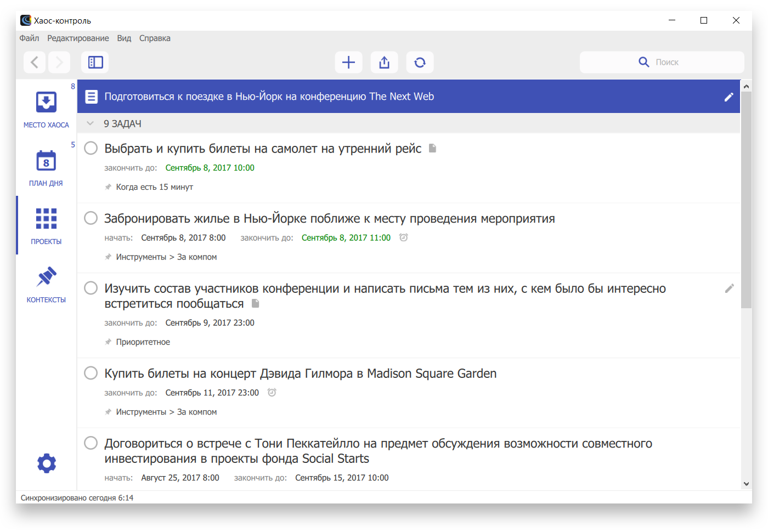768x532 pixels.
Task: Toggle the sidebar panel layout button
Action: coord(95,62)
